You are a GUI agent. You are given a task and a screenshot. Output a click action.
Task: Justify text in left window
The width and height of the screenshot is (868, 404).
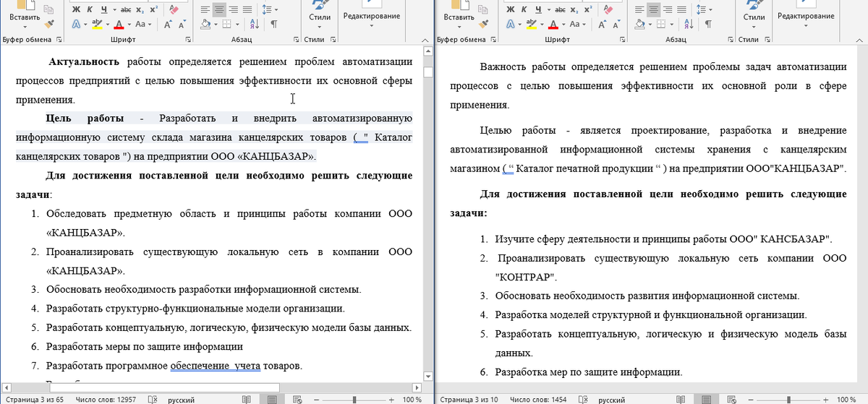[247, 9]
